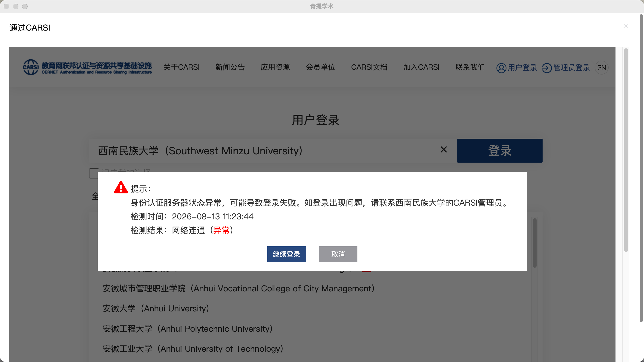This screenshot has height=362, width=644.
Task: Open 应用资源 menu item
Action: (x=275, y=67)
